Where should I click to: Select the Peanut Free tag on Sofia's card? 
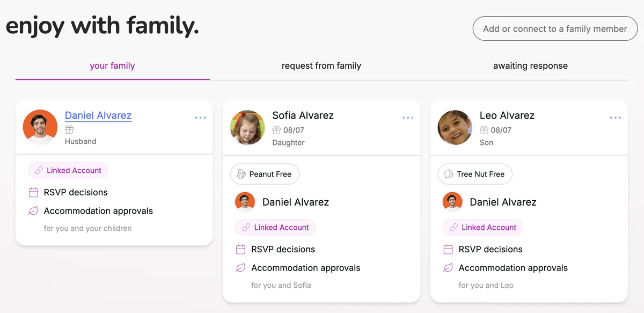pyautogui.click(x=265, y=174)
